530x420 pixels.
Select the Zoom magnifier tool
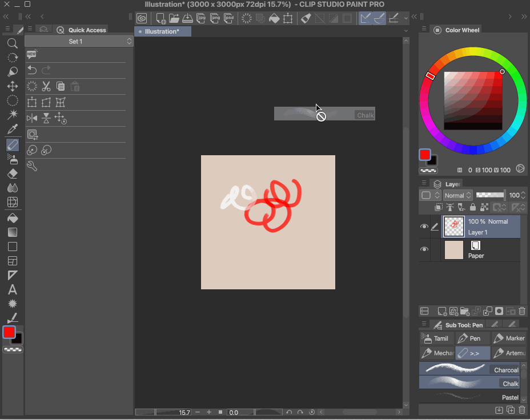(x=13, y=43)
